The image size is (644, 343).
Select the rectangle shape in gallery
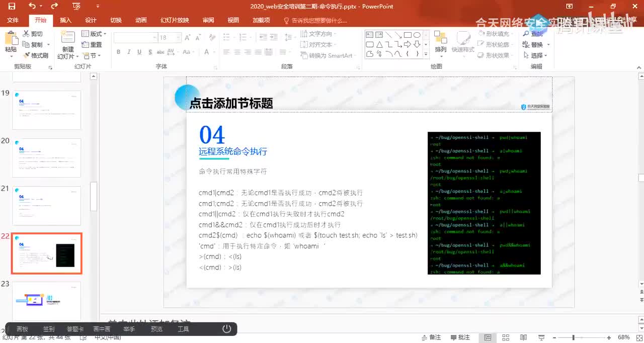click(408, 35)
